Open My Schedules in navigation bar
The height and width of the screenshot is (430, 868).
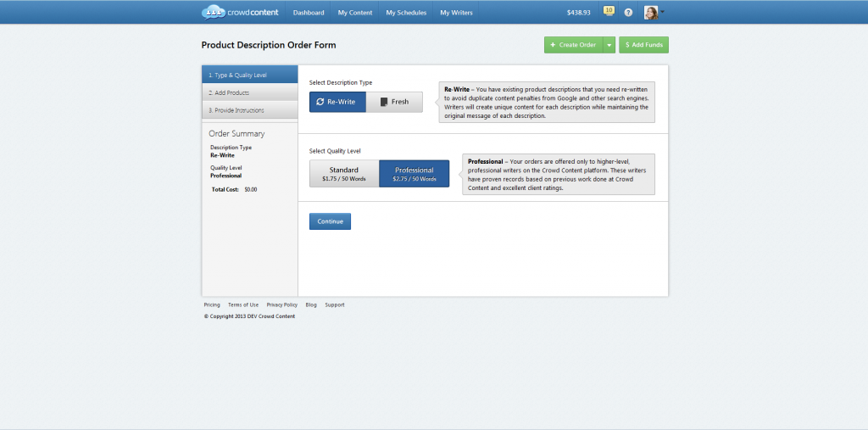click(405, 13)
